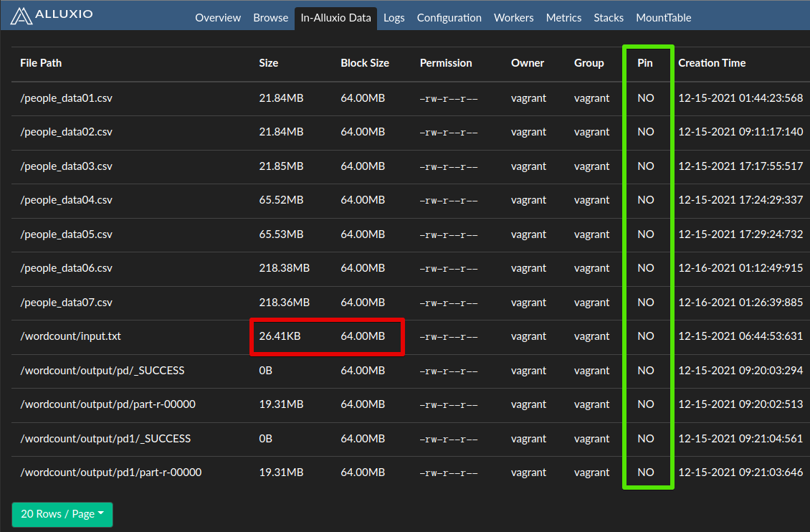Click creation time 12-16-2021 01:26:39:885
The width and height of the screenshot is (810, 532).
pyautogui.click(x=740, y=303)
